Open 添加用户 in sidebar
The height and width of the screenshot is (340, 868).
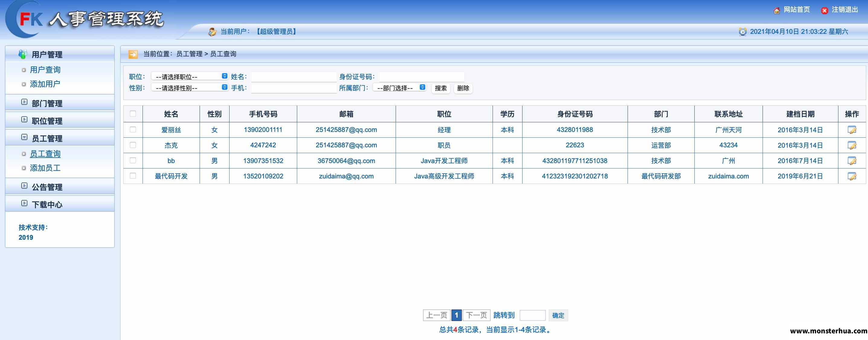pos(45,84)
